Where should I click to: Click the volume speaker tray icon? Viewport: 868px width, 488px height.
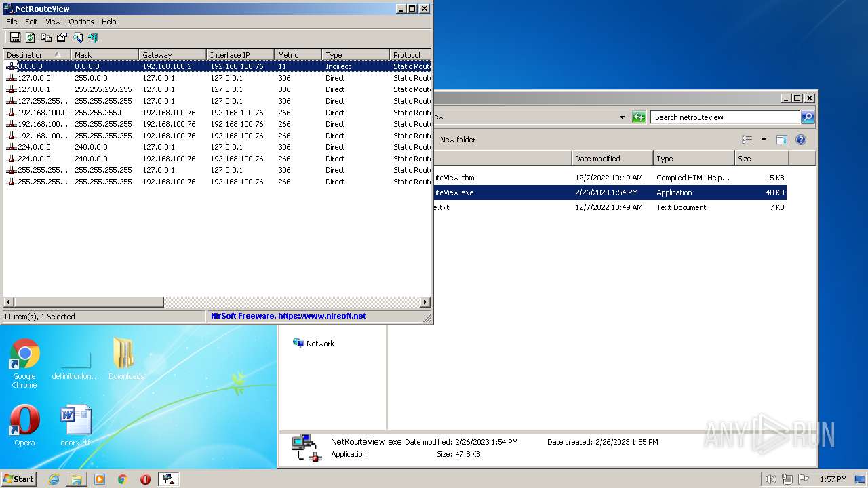tap(770, 479)
